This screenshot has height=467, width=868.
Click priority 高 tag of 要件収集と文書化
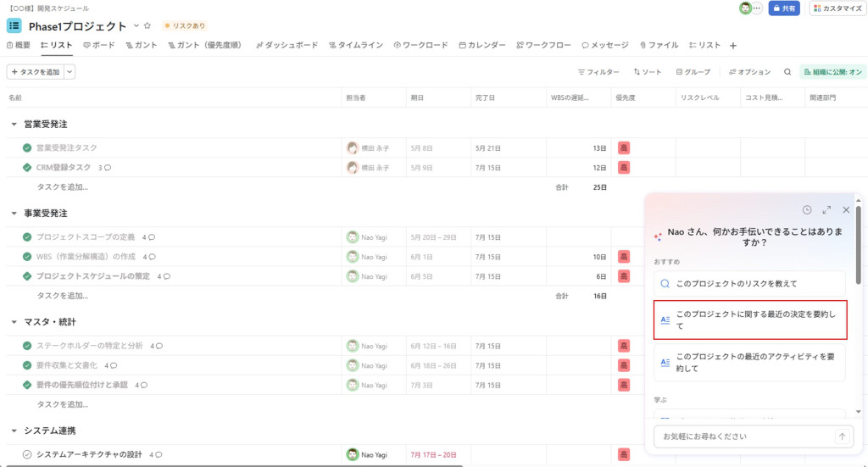point(624,365)
